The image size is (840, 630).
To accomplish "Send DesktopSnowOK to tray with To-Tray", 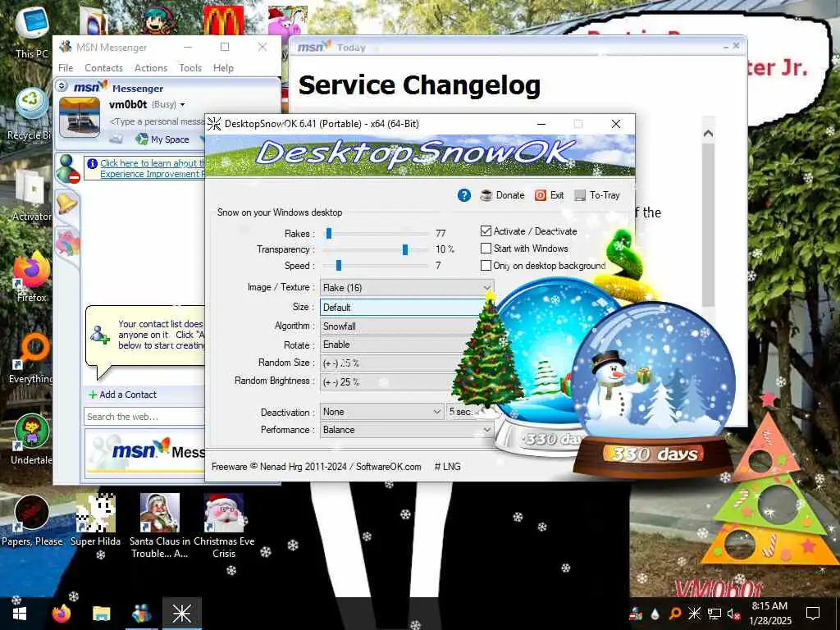I will [x=597, y=195].
